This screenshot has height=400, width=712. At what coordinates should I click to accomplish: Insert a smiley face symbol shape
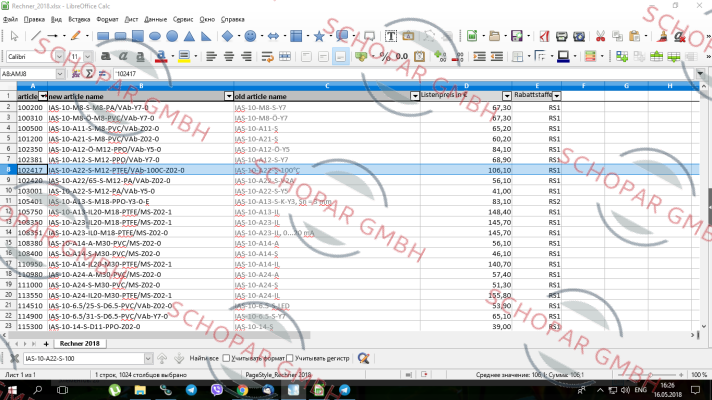click(x=250, y=36)
